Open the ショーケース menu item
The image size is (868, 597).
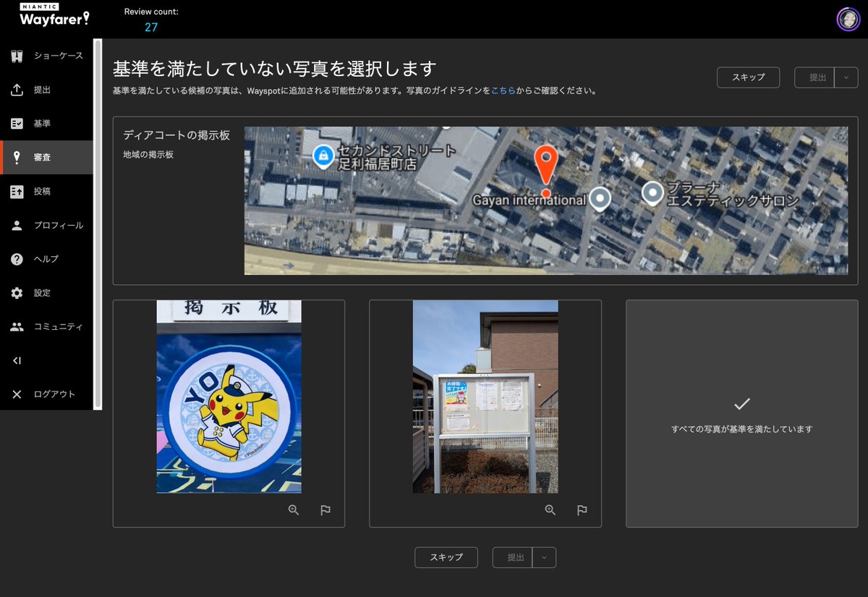coord(46,56)
